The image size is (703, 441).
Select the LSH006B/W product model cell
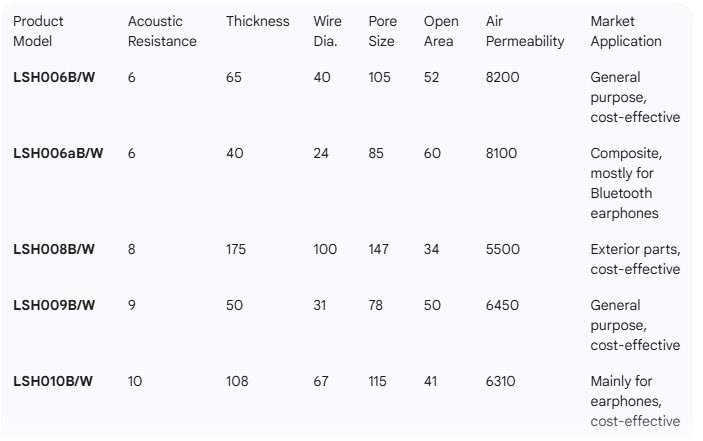53,78
